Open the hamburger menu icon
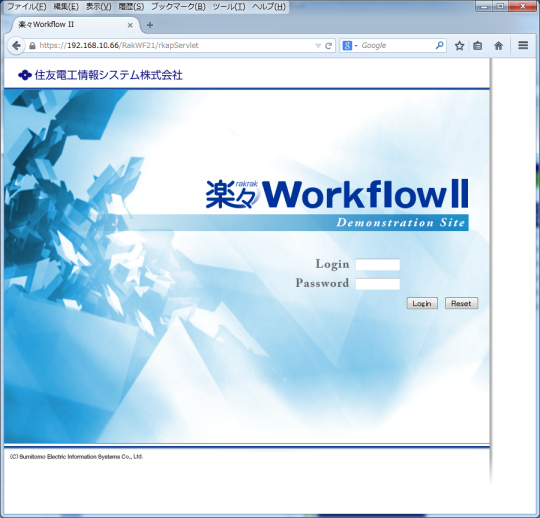 523,45
